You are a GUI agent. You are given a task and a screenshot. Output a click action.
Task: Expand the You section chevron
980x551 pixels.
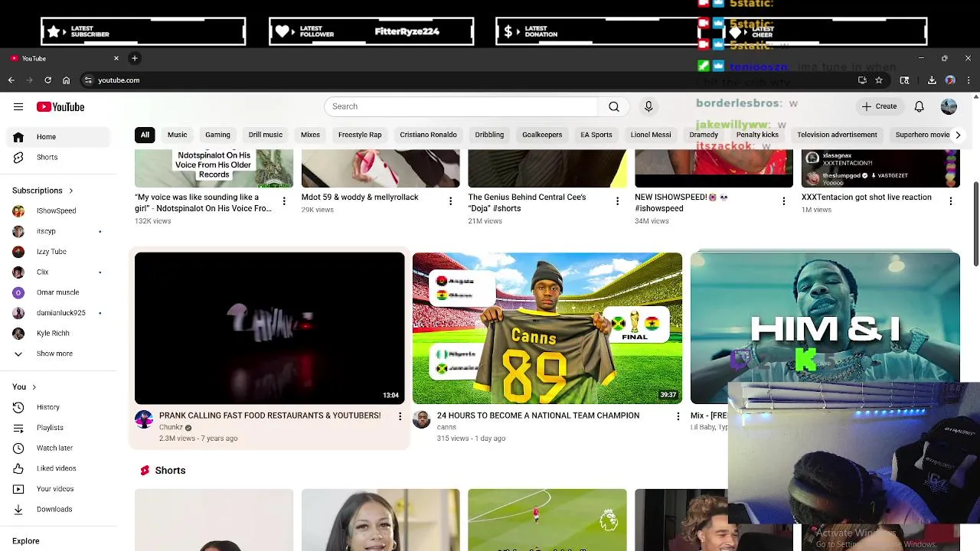(x=34, y=387)
